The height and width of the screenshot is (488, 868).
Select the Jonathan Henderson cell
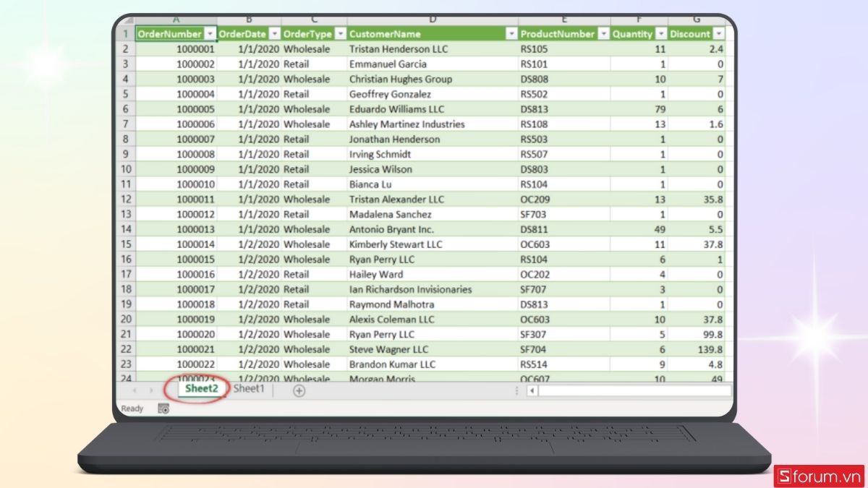(x=433, y=139)
